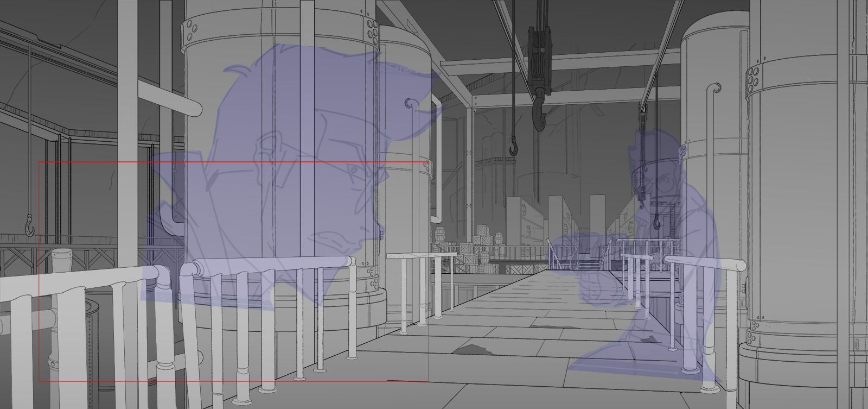Viewport: 868px width, 409px height.
Task: Select the small canister behind left railing
Action: point(61,258)
